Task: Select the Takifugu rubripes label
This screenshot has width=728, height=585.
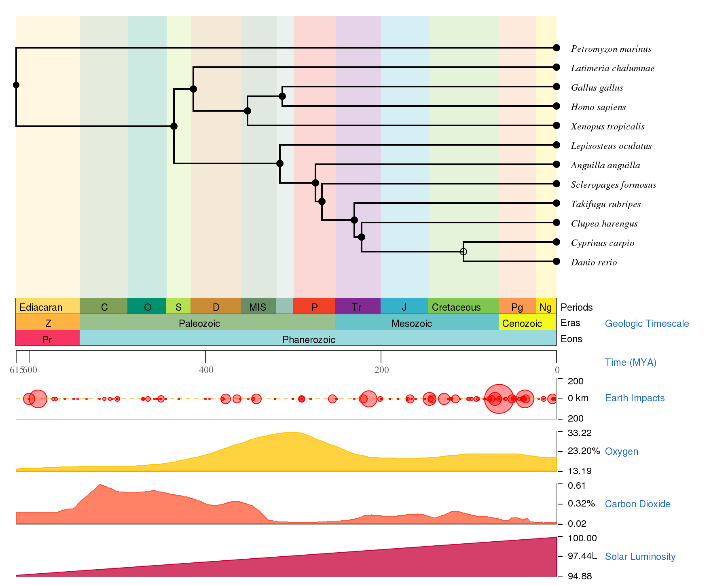Action: click(x=606, y=204)
